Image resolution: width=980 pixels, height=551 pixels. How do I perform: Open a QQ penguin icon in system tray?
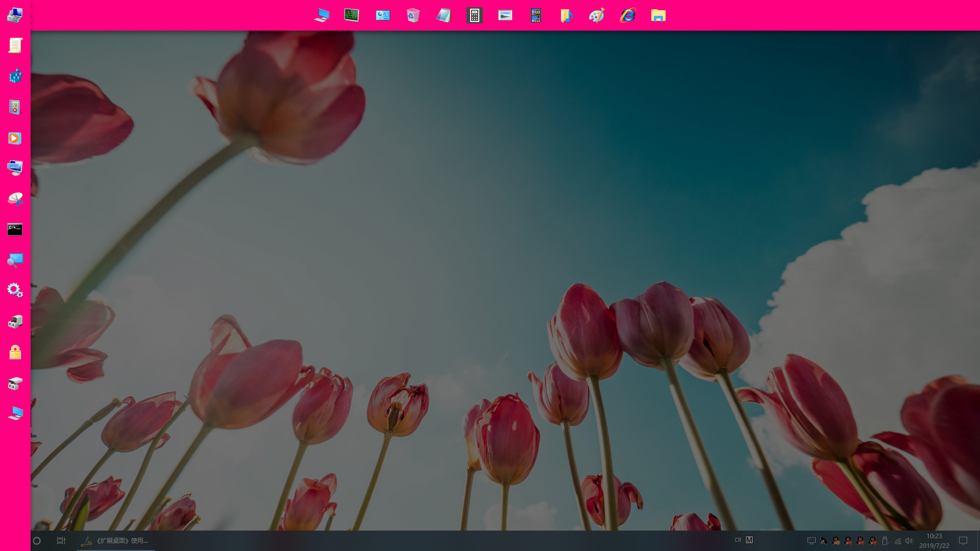[x=836, y=540]
